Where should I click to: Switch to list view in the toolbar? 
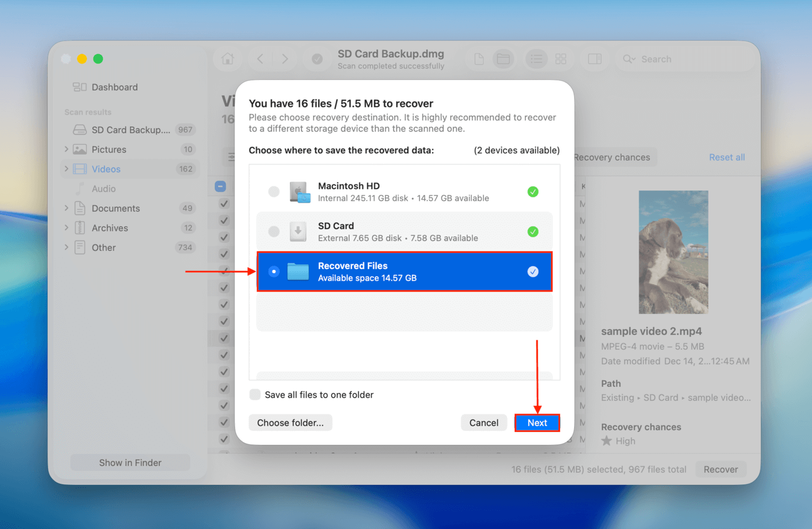[536, 59]
